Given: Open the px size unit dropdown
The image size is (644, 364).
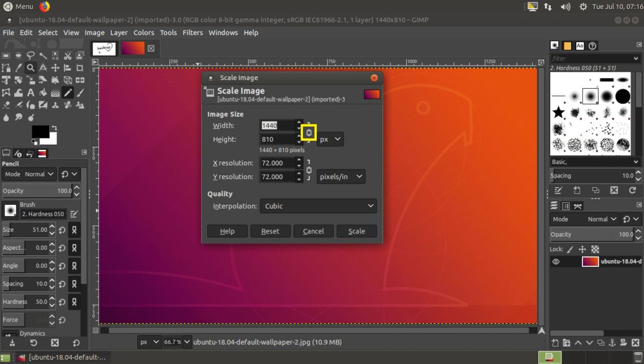Looking at the screenshot, I should pos(330,139).
